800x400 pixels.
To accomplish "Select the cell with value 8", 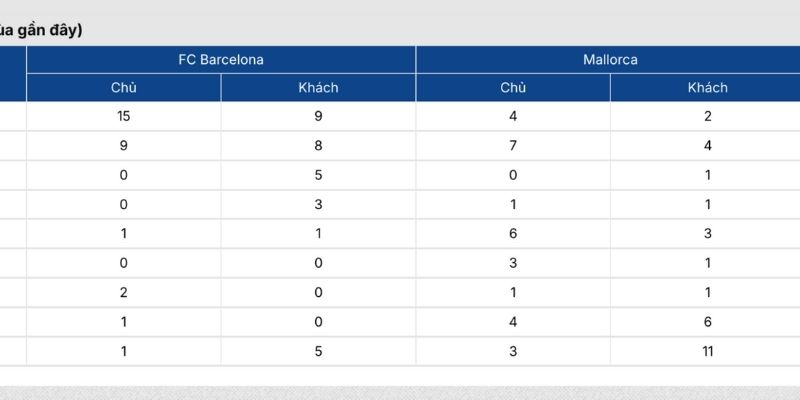I will [318, 145].
